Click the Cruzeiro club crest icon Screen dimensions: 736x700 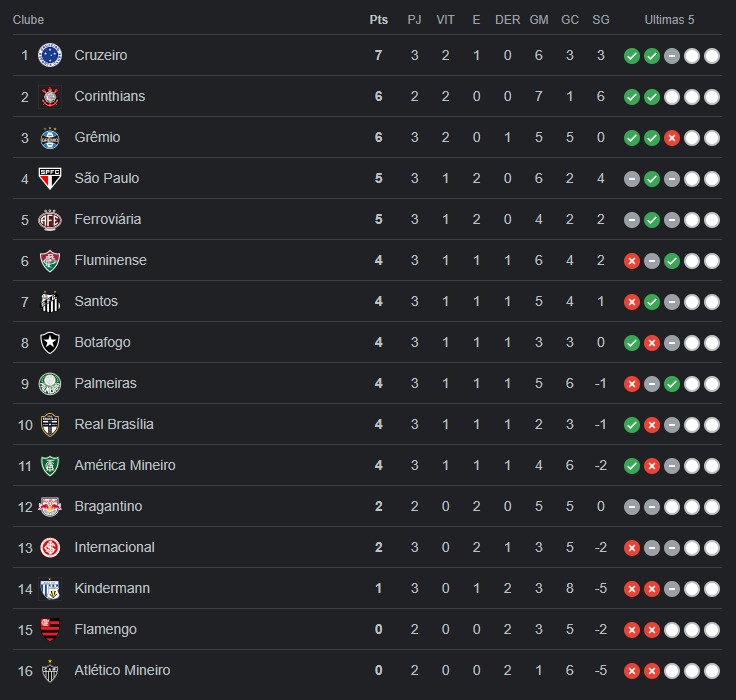50,55
